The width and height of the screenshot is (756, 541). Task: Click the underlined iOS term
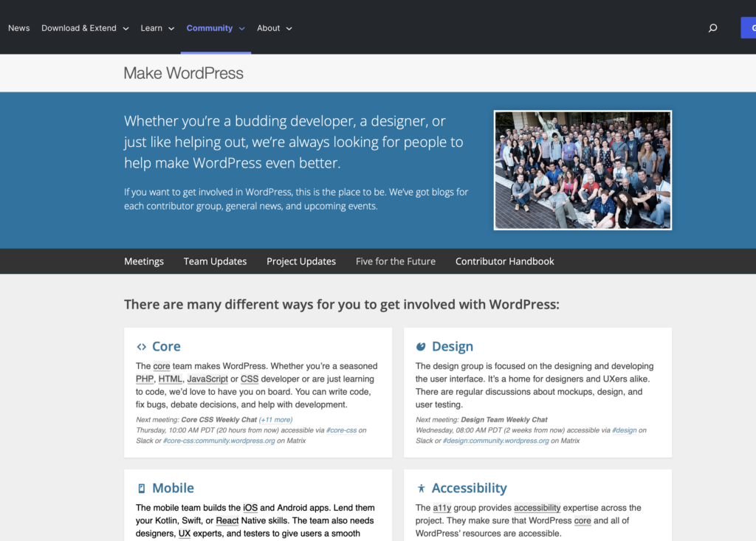[x=250, y=508]
